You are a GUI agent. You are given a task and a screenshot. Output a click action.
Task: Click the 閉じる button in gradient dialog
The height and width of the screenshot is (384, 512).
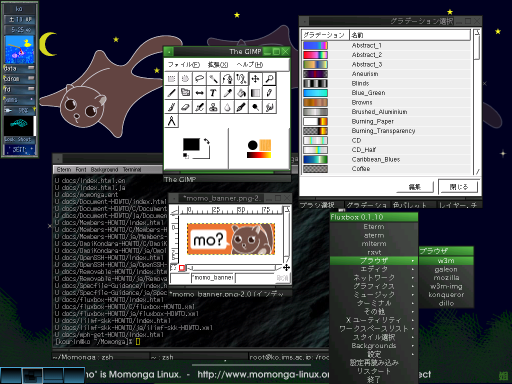[x=459, y=187]
